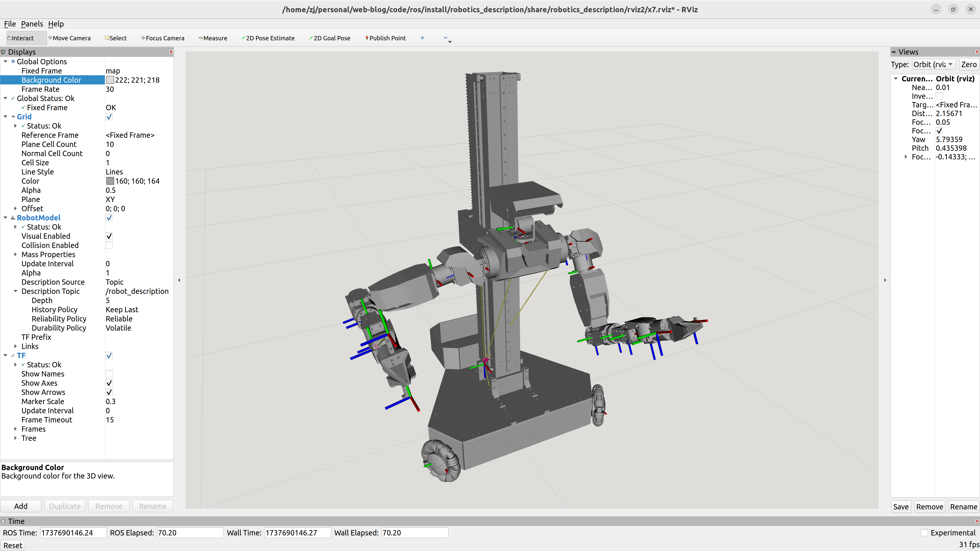Viewport: 980px width, 551px height.
Task: Enable the TF Show Names checkbox
Action: (109, 374)
